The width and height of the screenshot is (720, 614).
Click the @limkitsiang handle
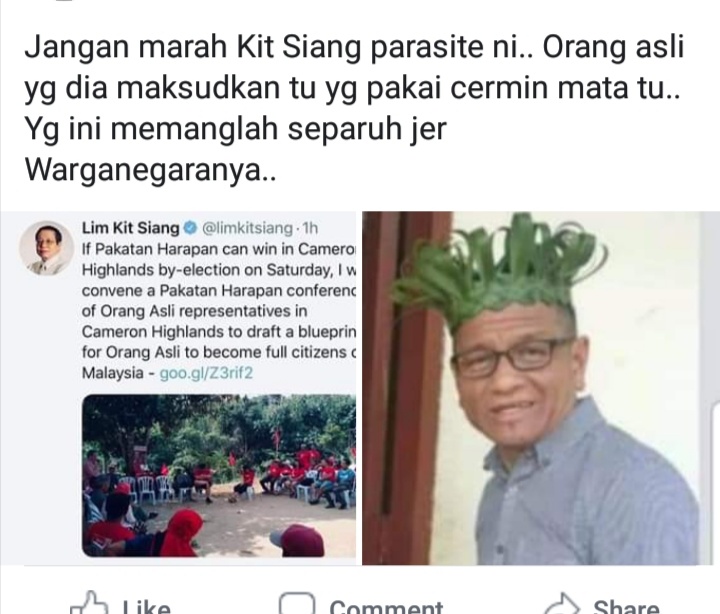(247, 228)
